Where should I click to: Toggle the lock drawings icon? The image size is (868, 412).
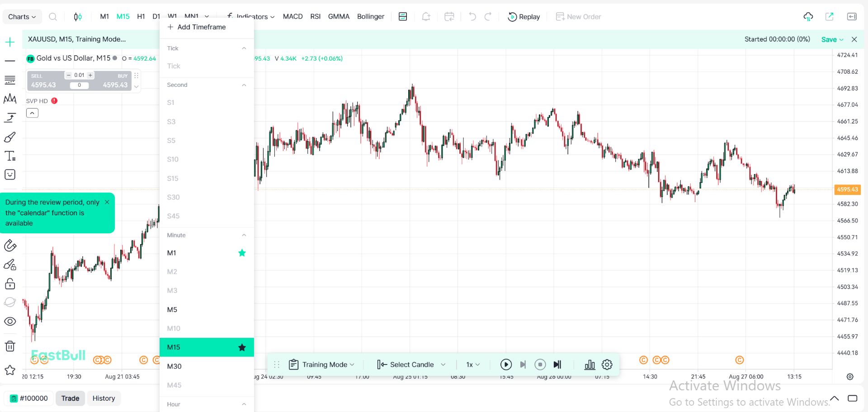pyautogui.click(x=10, y=284)
